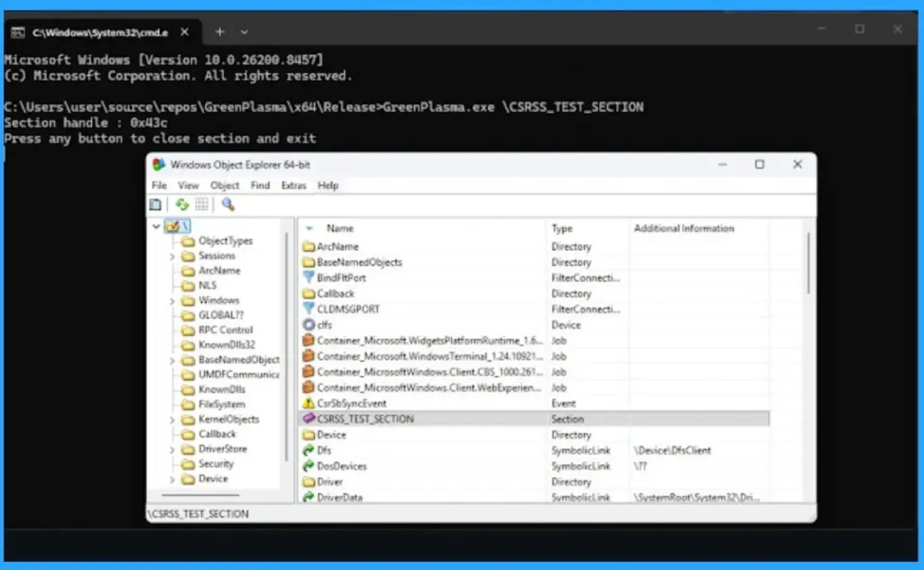Click the Section type cell

568,418
